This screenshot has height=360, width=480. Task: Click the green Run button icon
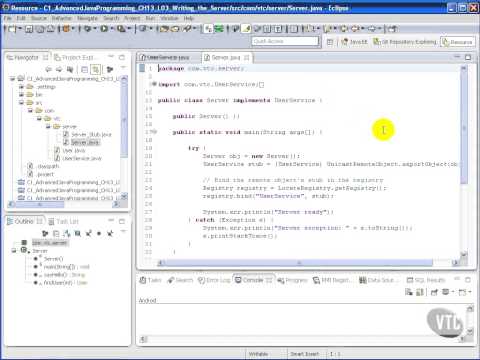click(x=104, y=29)
